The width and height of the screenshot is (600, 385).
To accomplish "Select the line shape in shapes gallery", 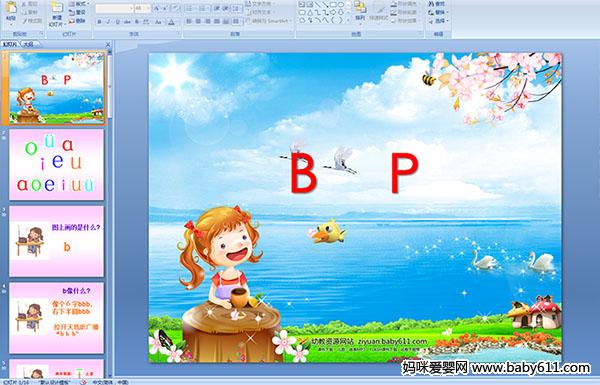I will coord(318,5).
